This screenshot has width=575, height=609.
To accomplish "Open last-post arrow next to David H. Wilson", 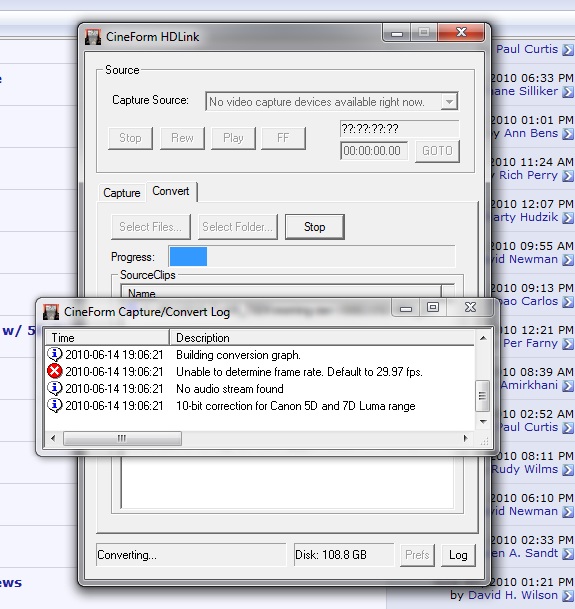I will [x=568, y=595].
